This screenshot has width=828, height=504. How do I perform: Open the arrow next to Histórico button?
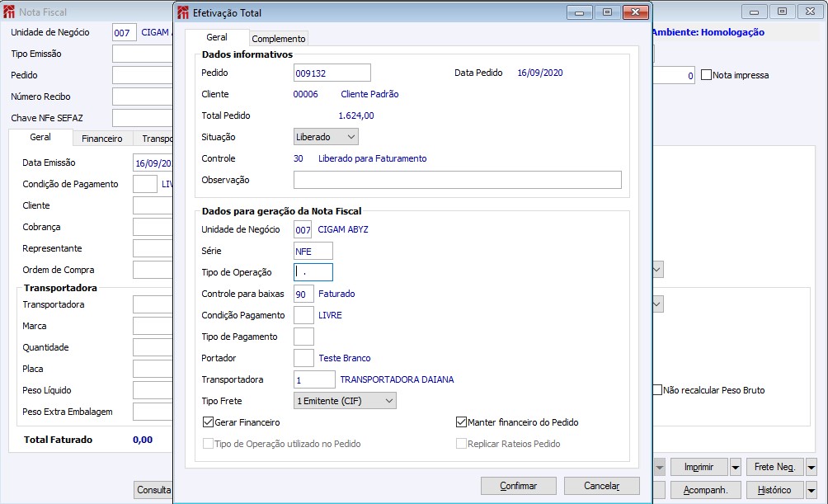coord(812,490)
